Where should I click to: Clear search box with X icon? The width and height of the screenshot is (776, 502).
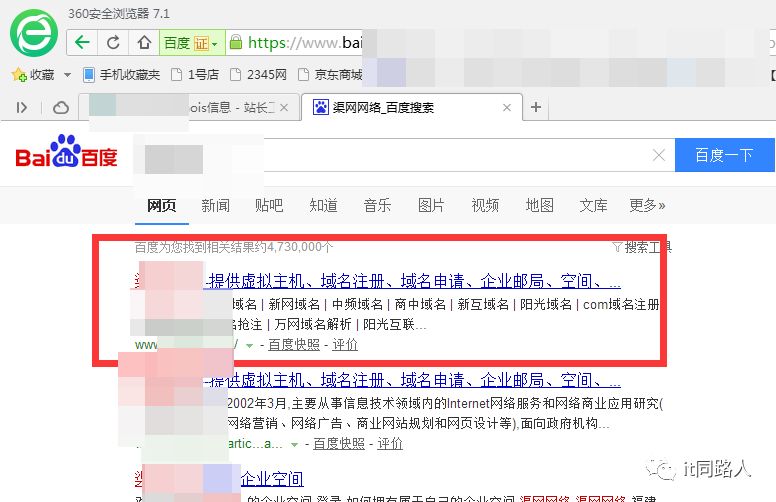tap(658, 155)
